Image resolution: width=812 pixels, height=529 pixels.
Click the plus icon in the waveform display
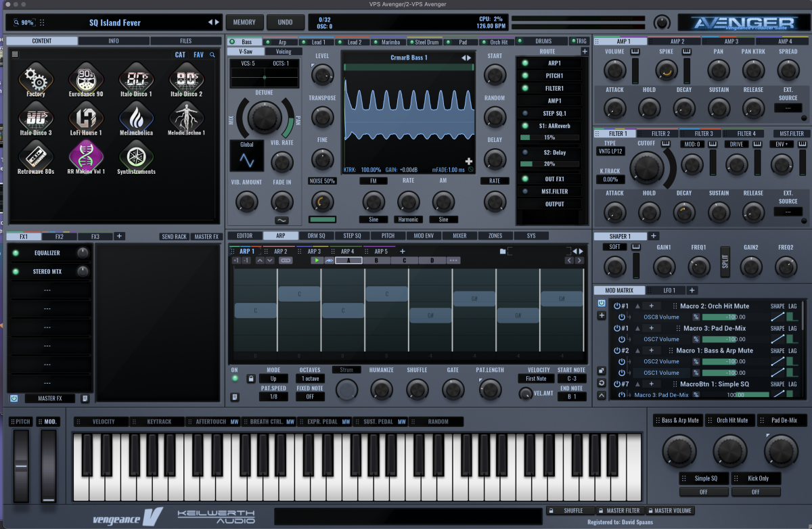[469, 162]
